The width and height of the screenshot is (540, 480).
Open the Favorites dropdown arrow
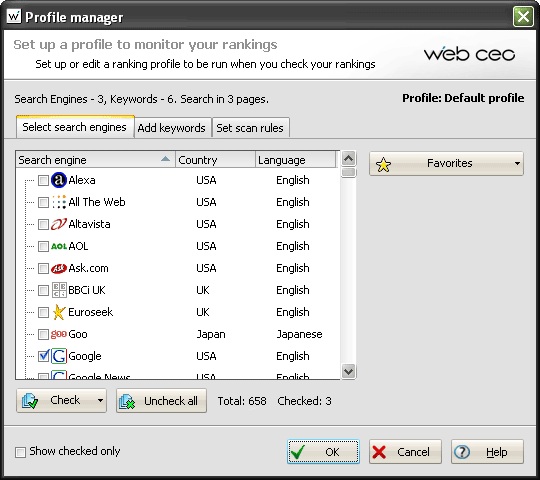click(517, 164)
